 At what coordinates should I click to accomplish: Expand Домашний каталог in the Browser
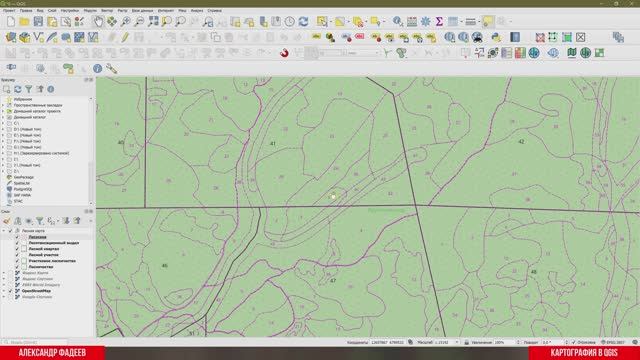(x=3, y=117)
